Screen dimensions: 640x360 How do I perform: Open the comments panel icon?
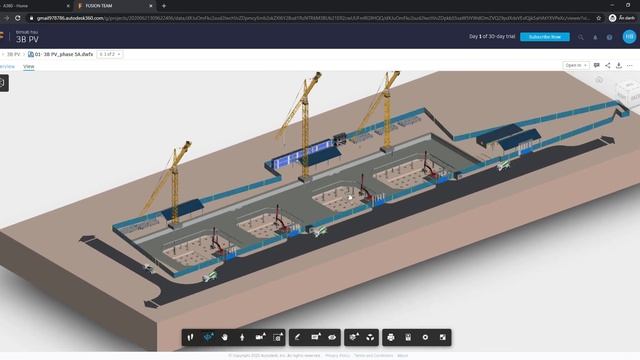click(x=597, y=65)
